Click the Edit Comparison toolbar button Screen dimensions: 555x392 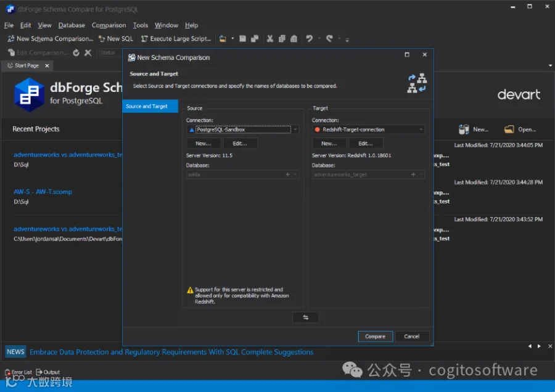[38, 53]
